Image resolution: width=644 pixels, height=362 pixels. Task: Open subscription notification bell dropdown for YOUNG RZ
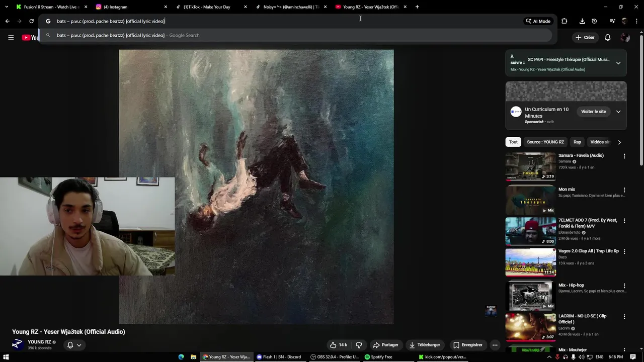tap(74, 345)
